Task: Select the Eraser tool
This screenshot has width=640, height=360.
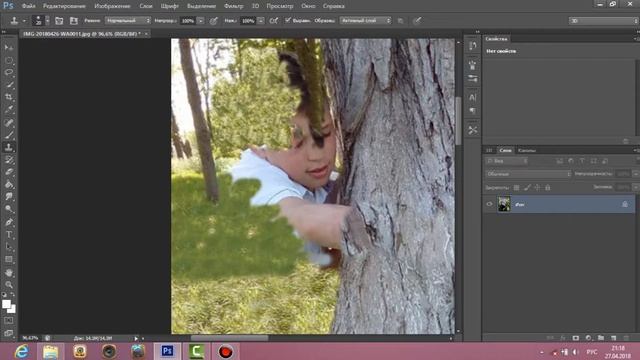Action: tap(9, 172)
